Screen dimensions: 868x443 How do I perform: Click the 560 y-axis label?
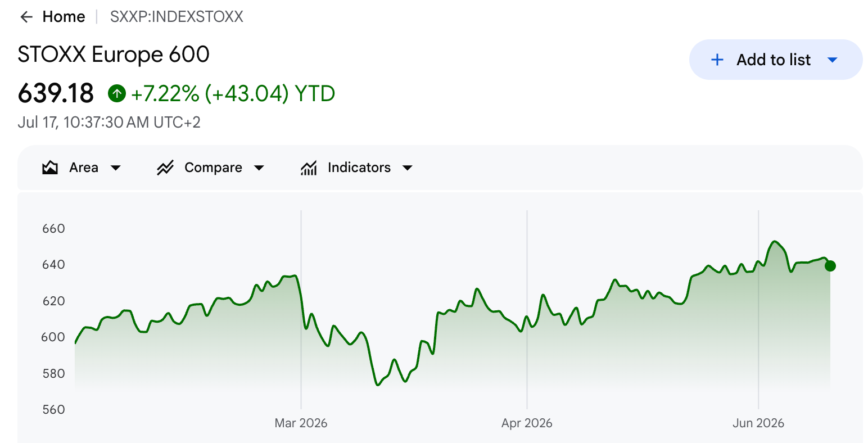54,409
